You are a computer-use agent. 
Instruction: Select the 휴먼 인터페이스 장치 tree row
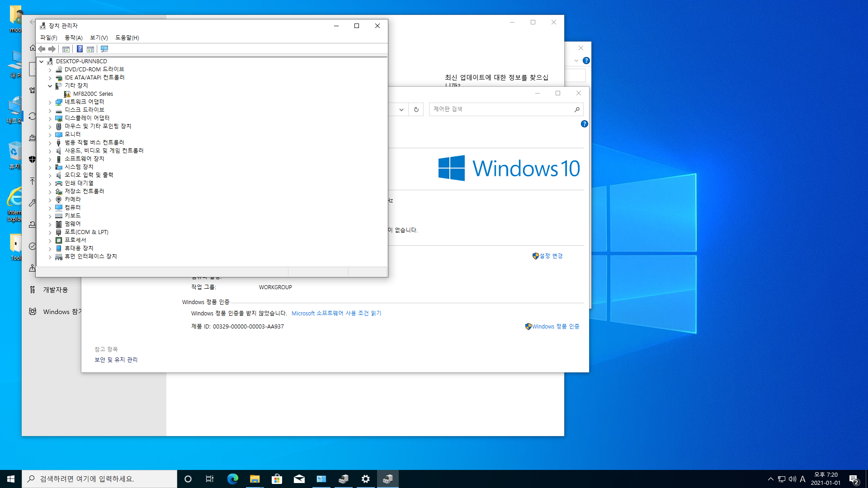tap(90, 257)
